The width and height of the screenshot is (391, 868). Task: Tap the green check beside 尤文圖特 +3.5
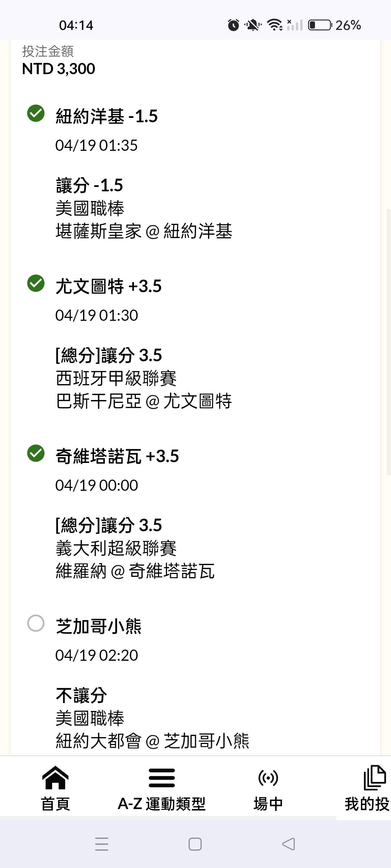click(x=36, y=283)
